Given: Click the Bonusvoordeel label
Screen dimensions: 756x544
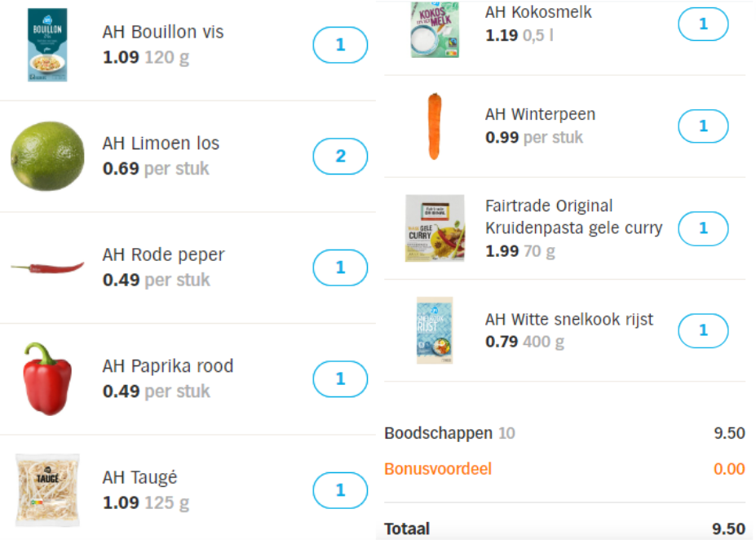Looking at the screenshot, I should point(438,469).
